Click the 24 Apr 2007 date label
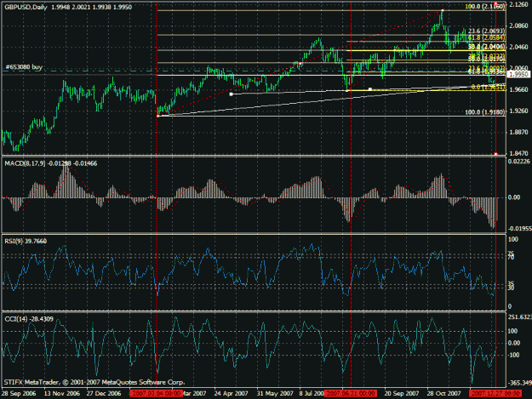 click(x=231, y=393)
